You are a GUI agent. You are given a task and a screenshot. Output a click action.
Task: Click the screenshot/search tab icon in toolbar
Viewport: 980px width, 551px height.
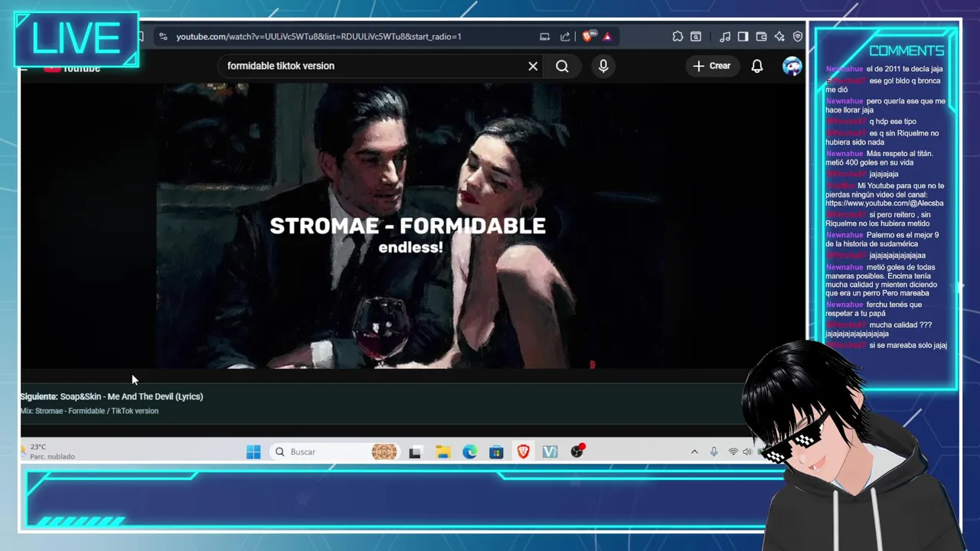coord(696,36)
